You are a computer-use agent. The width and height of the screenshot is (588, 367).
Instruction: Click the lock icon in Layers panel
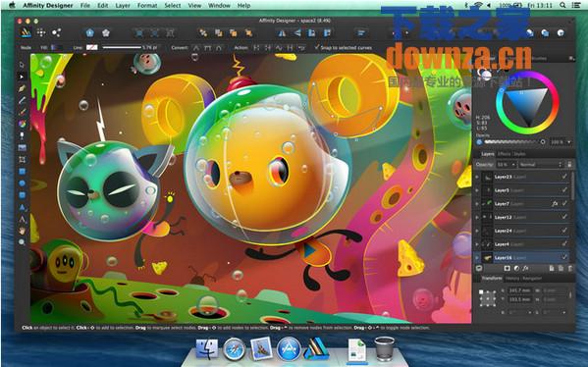click(x=569, y=165)
